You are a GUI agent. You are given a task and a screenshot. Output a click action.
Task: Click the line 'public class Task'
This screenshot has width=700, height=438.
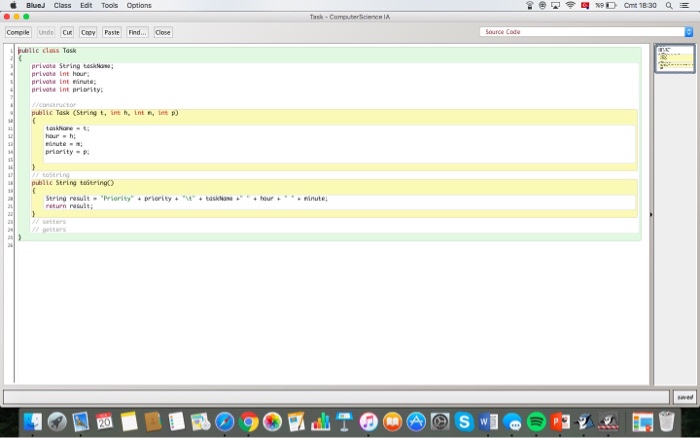(47, 50)
